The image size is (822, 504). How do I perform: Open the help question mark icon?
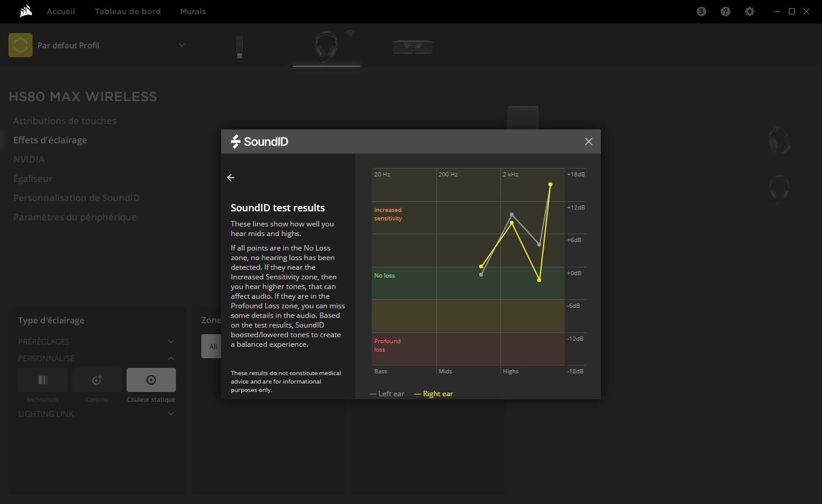(x=726, y=11)
